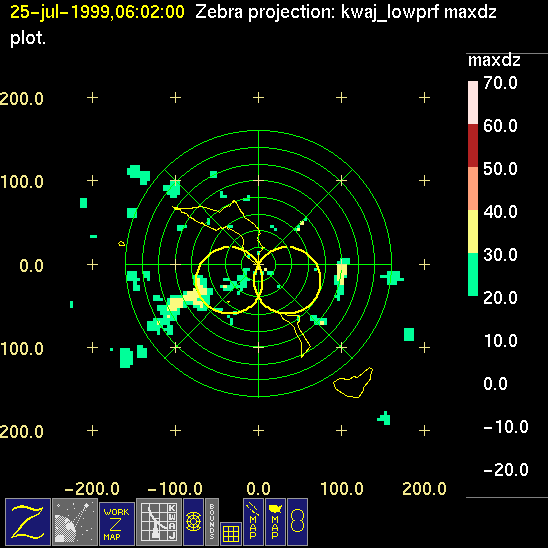Open the KWAJ grid map icon

coord(159,522)
